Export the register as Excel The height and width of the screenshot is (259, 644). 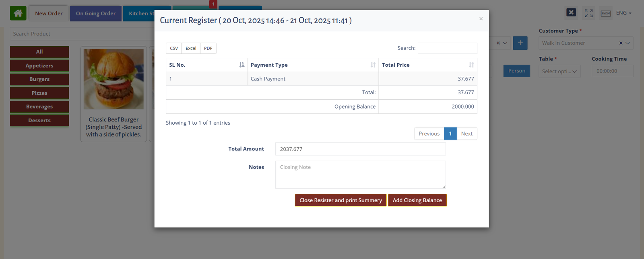click(191, 48)
